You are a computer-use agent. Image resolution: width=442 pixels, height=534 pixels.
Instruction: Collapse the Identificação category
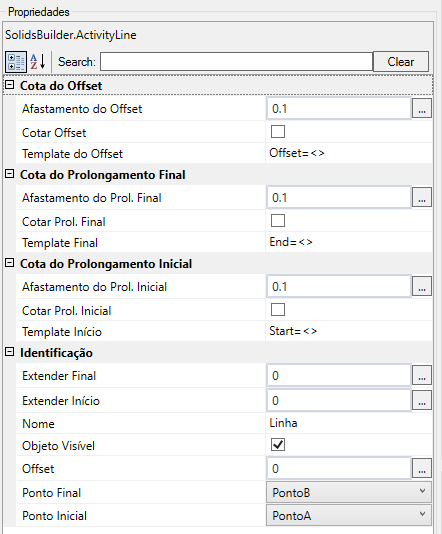(x=10, y=352)
